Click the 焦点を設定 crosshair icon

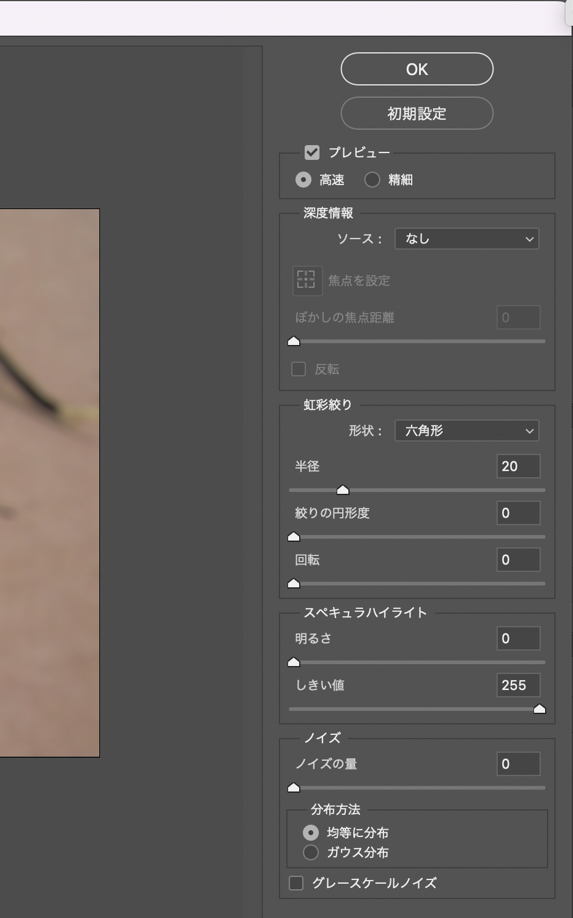point(307,280)
